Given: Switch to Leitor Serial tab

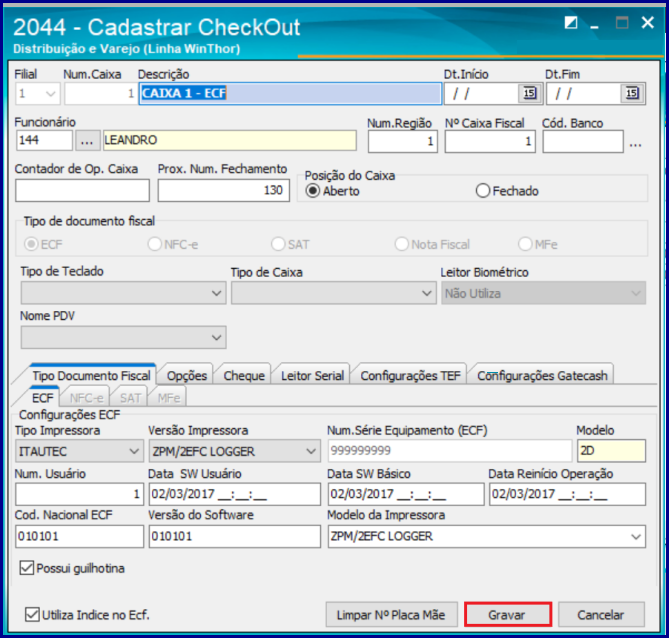Looking at the screenshot, I should pyautogui.click(x=312, y=376).
